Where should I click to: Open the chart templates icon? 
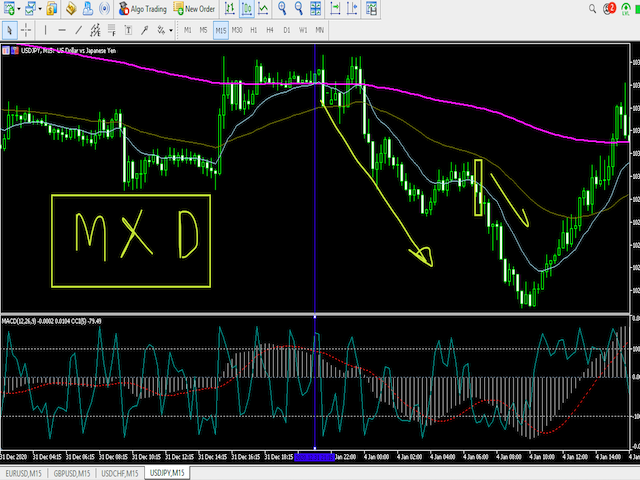point(371,8)
